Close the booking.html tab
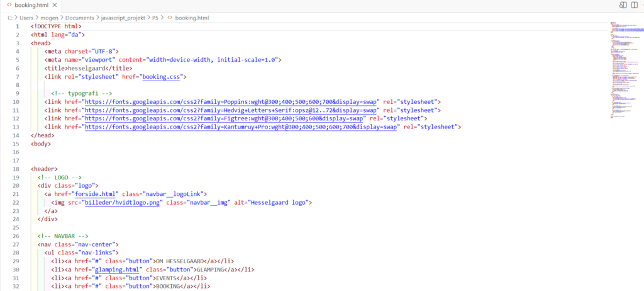 (55, 5)
